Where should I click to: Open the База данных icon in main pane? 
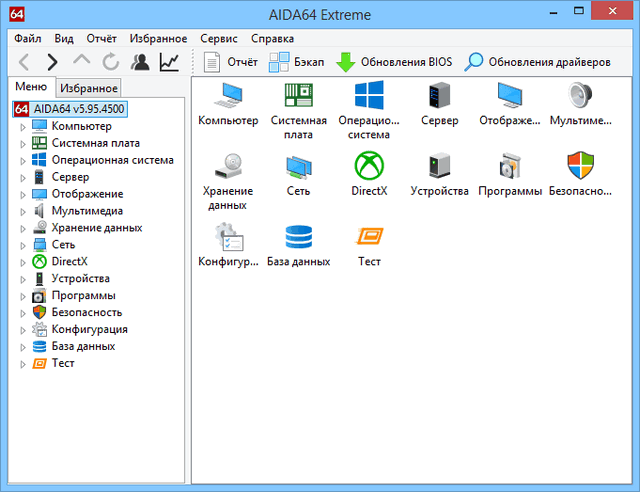coord(298,236)
